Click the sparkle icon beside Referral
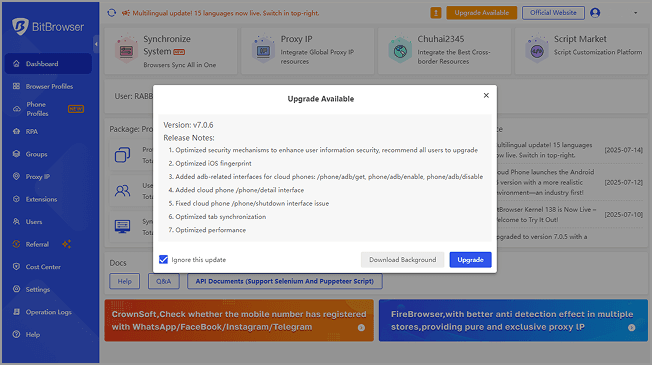 [x=67, y=244]
